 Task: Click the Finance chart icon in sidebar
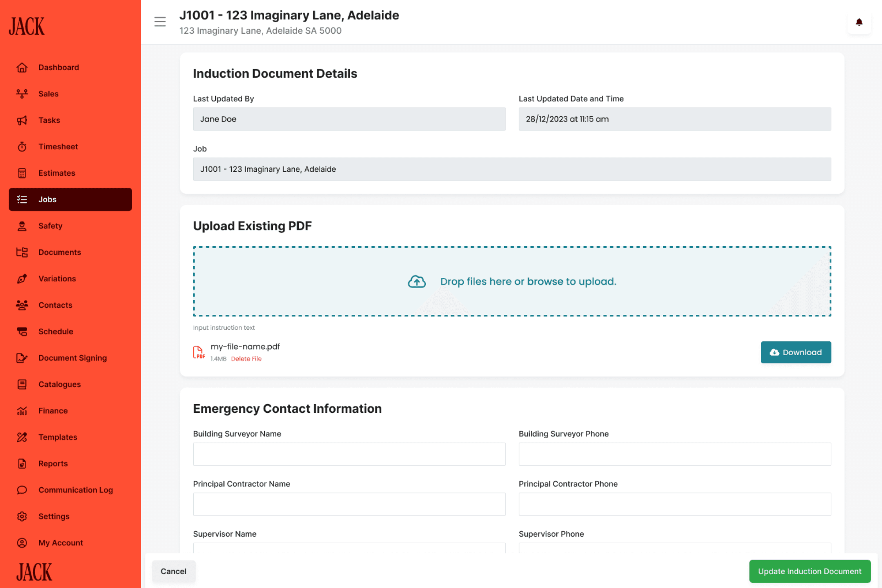point(22,411)
